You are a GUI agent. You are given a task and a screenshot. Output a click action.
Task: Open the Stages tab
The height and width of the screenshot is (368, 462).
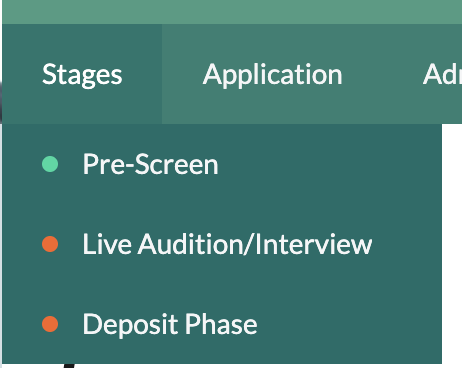tap(82, 74)
